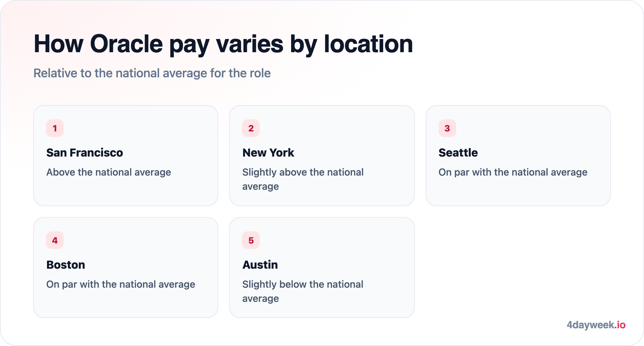Select the New York heading
Viewport: 644px width, 346px height.
tap(268, 153)
